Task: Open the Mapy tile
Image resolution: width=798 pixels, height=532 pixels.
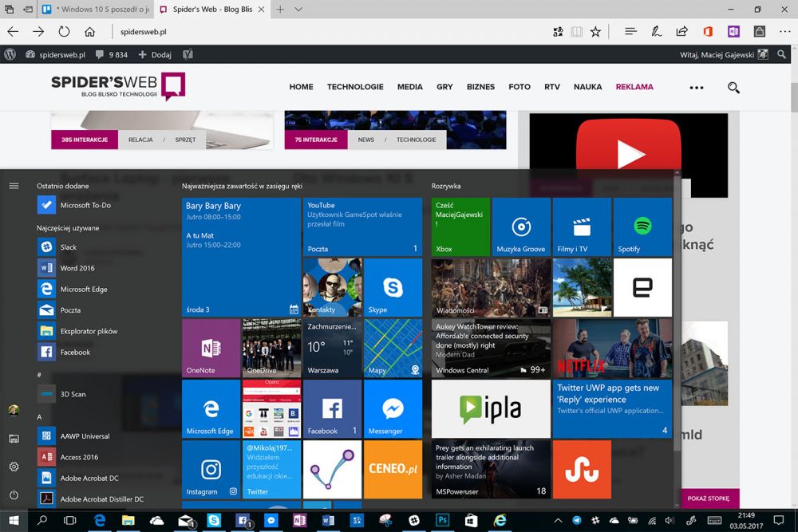Action: click(393, 348)
